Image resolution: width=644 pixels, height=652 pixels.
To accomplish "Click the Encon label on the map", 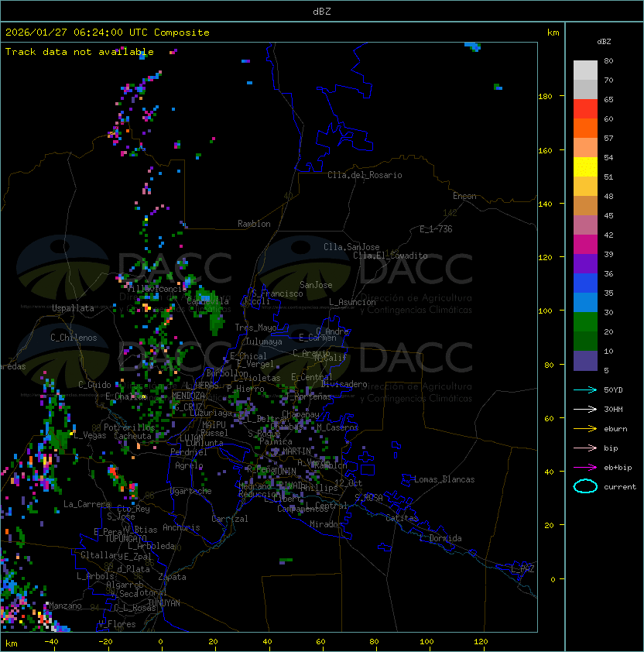I will [x=464, y=196].
